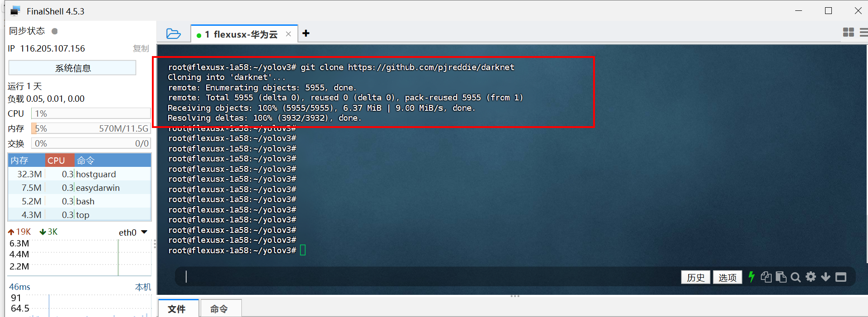
Task: Click the green lightning quick command icon
Action: [751, 277]
